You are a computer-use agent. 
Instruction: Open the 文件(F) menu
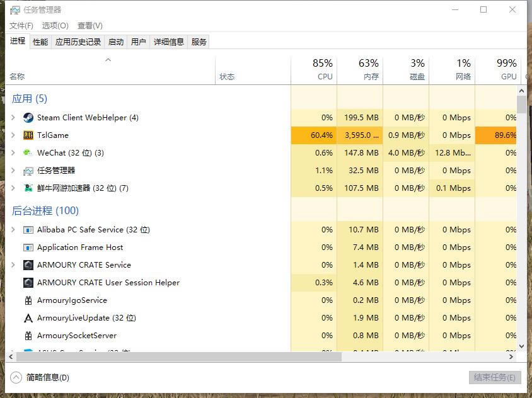point(21,26)
